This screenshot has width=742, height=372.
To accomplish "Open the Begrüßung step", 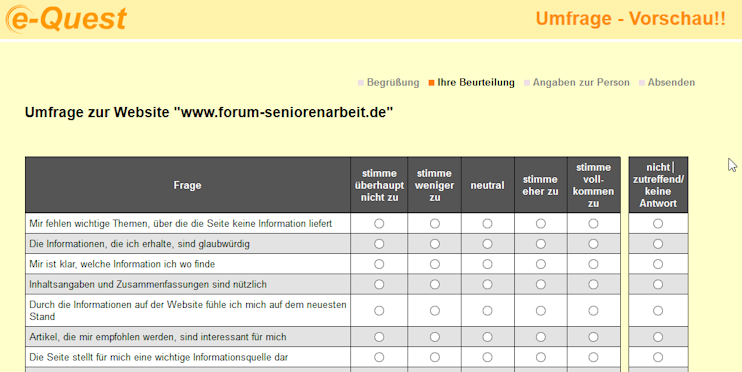I will (393, 82).
